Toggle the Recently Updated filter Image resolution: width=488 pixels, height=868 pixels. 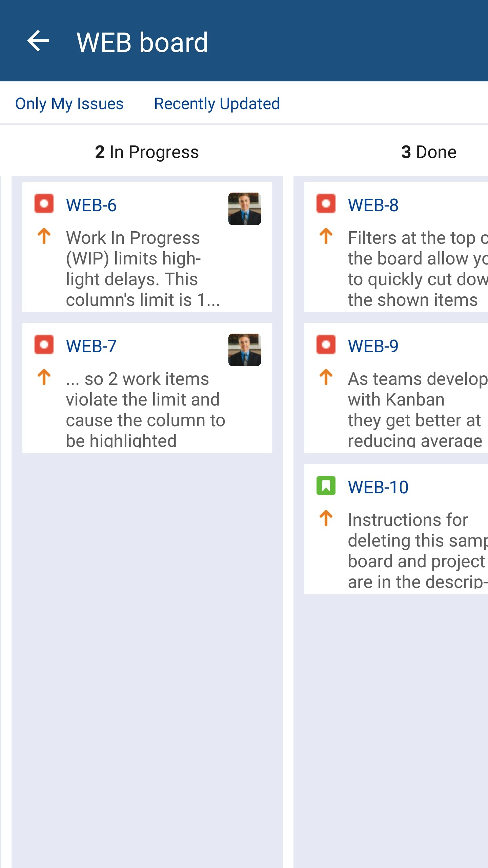(217, 103)
